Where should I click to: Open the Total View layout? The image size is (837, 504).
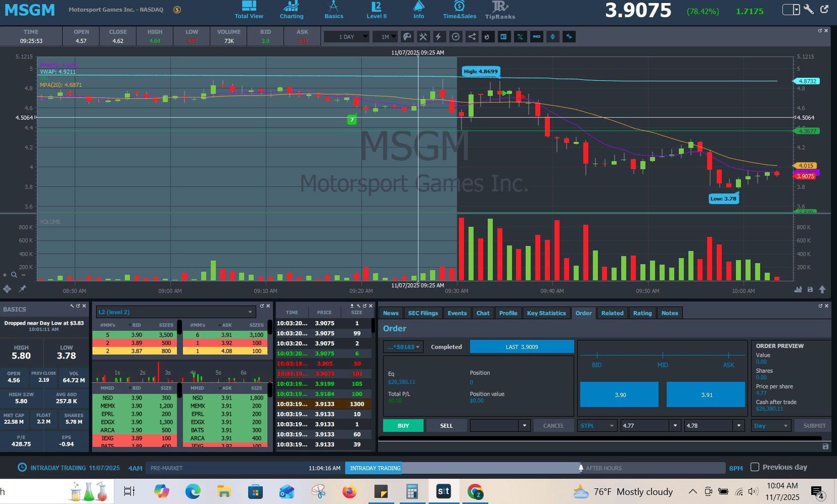tap(249, 10)
